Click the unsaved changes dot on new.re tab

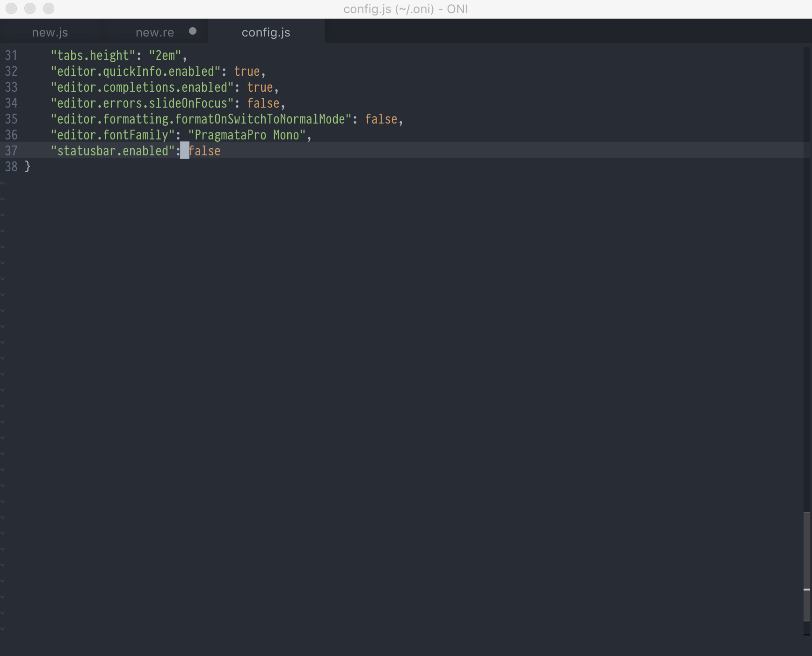coord(193,31)
